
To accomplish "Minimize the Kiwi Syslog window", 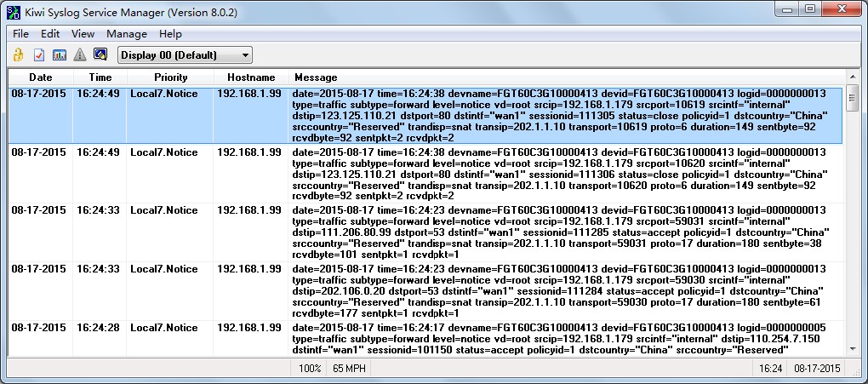I will [x=786, y=9].
